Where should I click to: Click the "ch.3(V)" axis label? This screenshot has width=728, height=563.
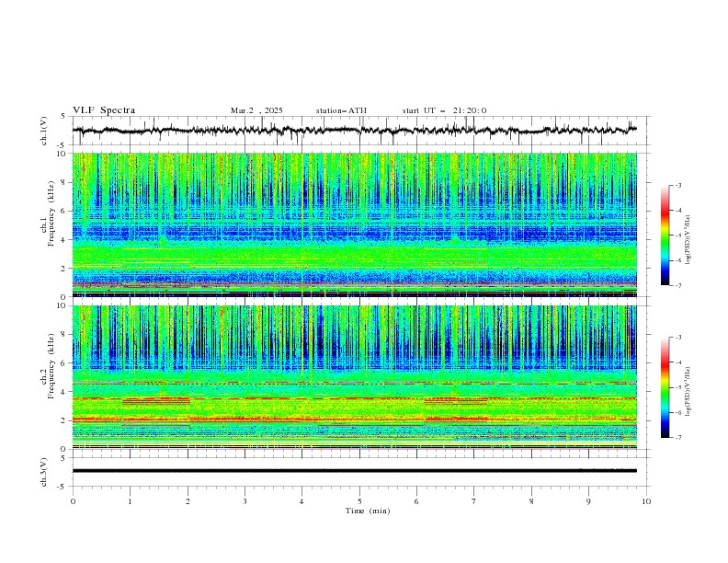(44, 472)
